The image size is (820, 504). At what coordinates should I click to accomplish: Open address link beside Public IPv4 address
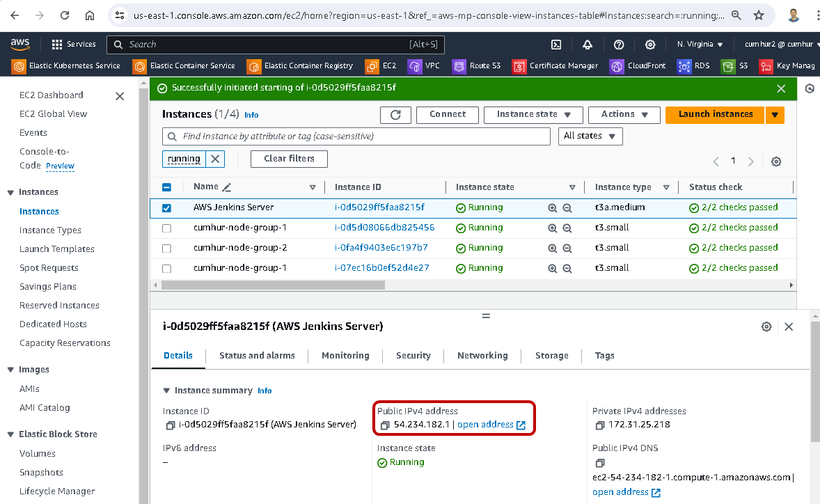point(491,425)
